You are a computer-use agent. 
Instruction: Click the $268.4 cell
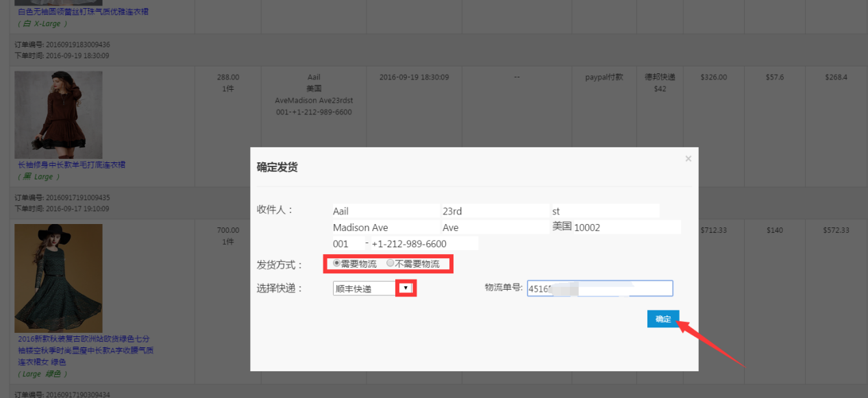click(836, 77)
